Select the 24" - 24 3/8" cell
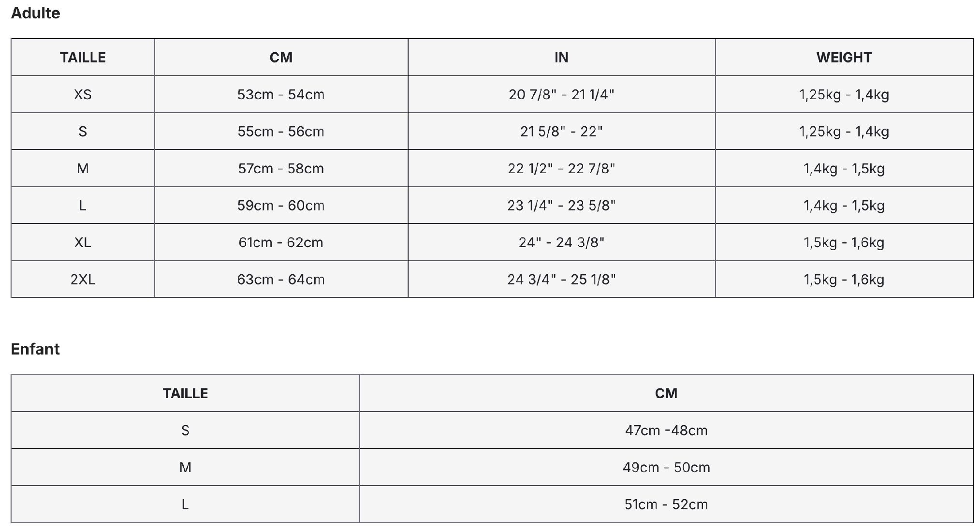 [x=561, y=242]
